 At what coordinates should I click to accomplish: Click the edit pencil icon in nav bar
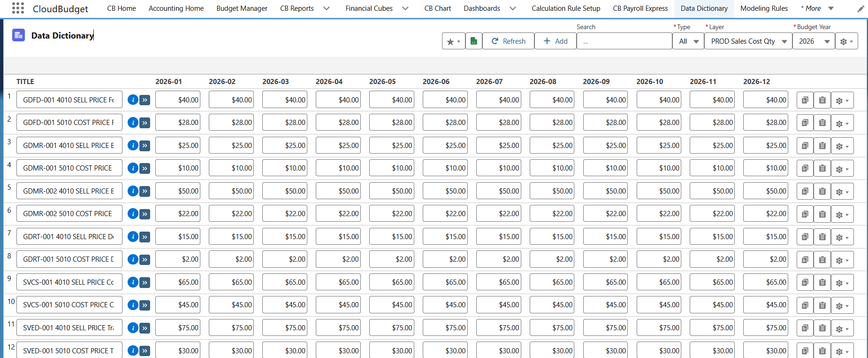tap(861, 8)
